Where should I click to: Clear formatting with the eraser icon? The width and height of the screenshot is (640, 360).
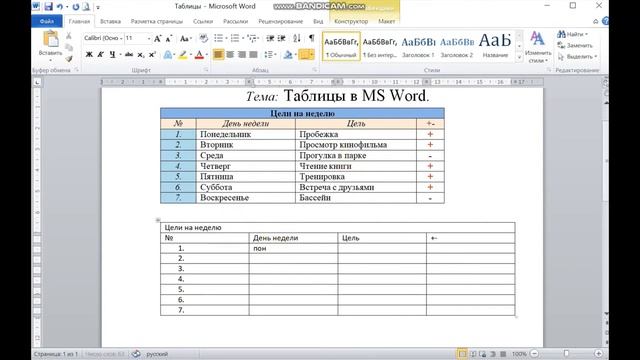(x=203, y=38)
